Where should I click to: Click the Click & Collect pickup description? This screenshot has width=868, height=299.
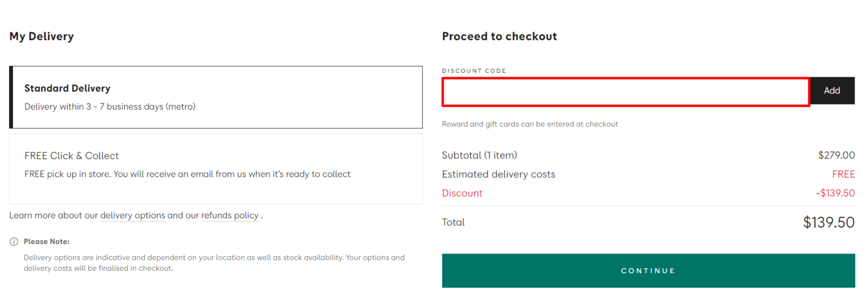tap(187, 174)
